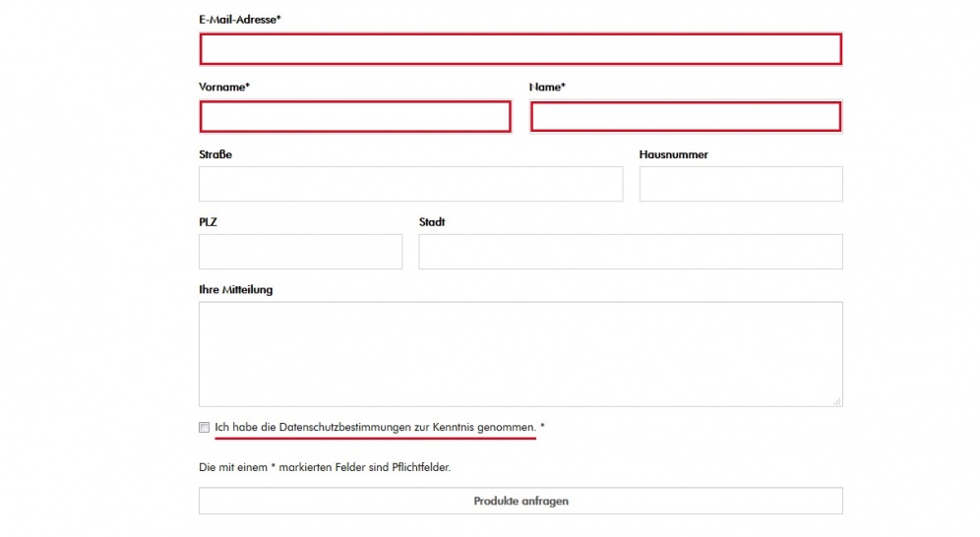Click the 'Stadt' label text
The image size is (980, 537).
(x=432, y=221)
